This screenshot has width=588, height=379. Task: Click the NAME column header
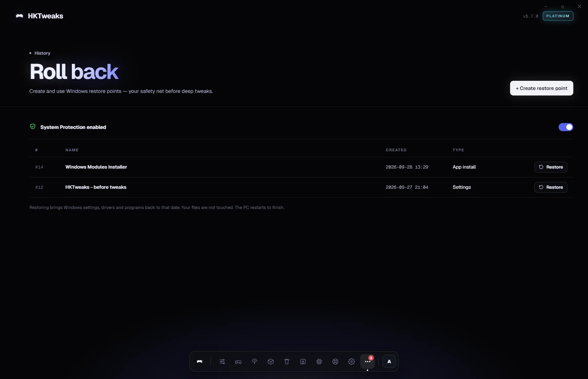pyautogui.click(x=72, y=150)
